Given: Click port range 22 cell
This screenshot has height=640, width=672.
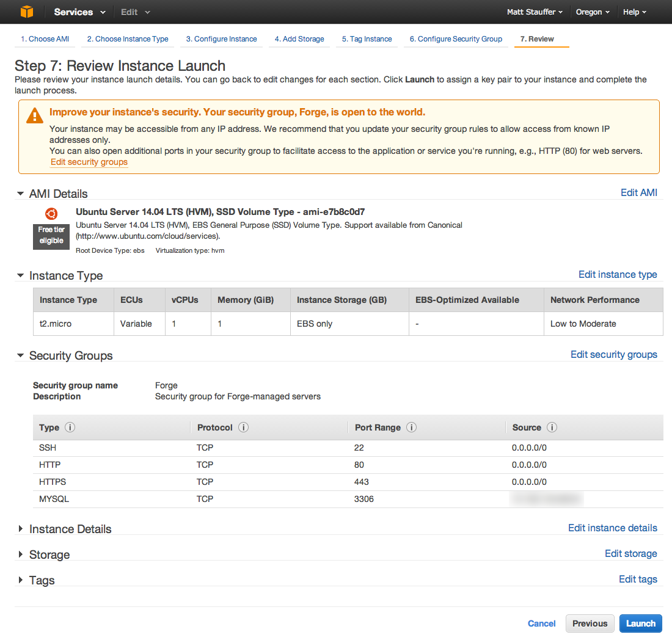Looking at the screenshot, I should coord(359,448).
